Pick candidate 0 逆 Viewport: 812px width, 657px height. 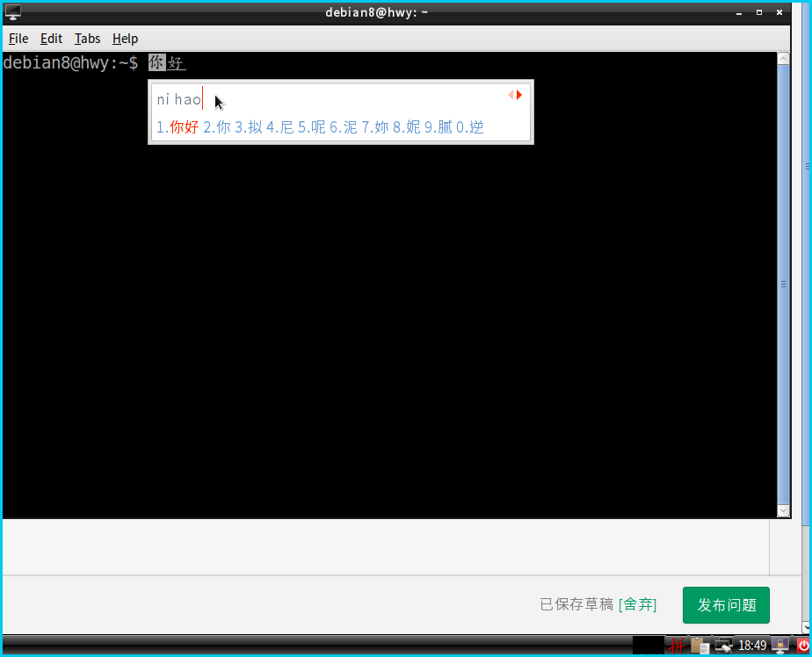(x=470, y=126)
